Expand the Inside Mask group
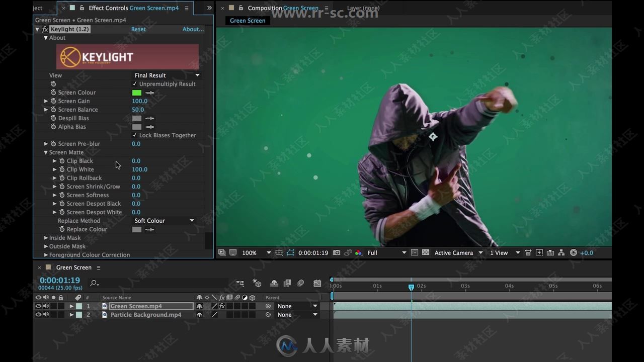644x362 pixels. (x=46, y=238)
